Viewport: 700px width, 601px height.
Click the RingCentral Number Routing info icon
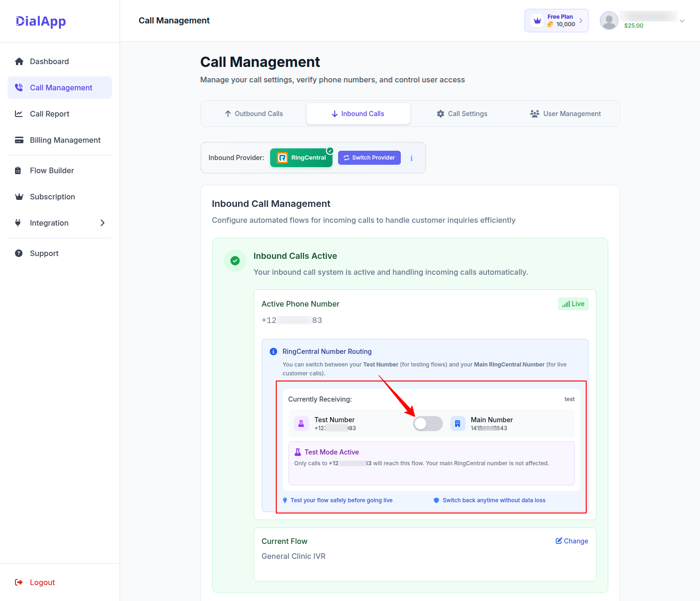click(x=273, y=352)
